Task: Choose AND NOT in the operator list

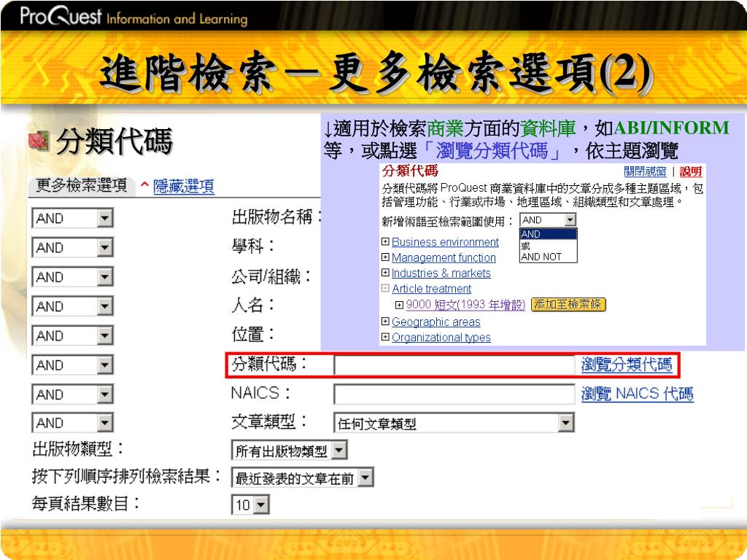Action: click(541, 257)
